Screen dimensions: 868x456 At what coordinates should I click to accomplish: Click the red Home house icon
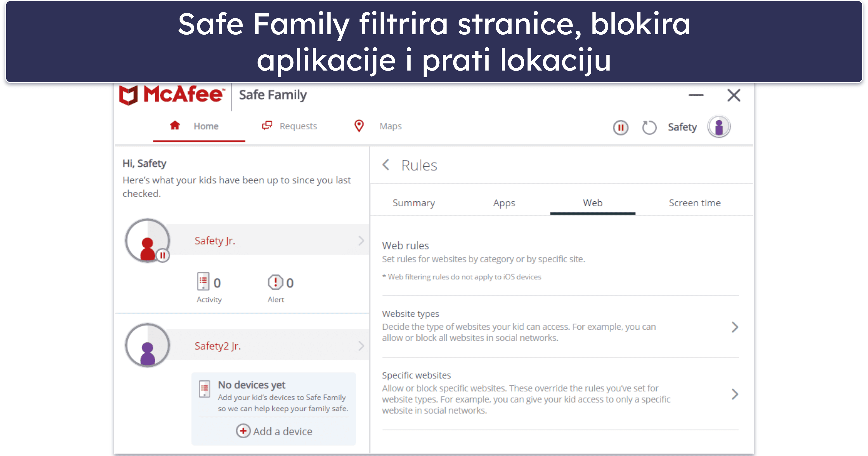coord(175,126)
